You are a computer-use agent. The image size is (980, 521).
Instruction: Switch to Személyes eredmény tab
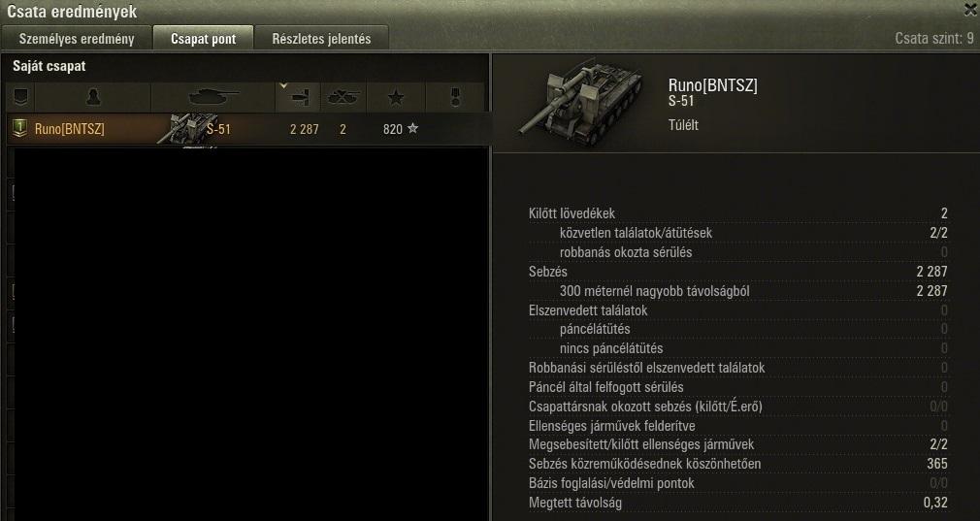point(77,38)
